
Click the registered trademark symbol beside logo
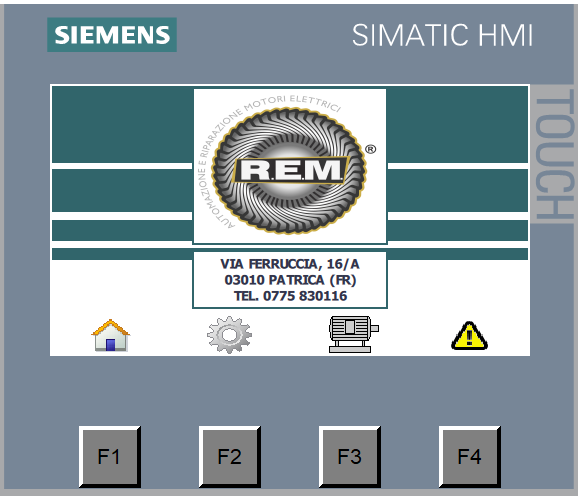370,149
